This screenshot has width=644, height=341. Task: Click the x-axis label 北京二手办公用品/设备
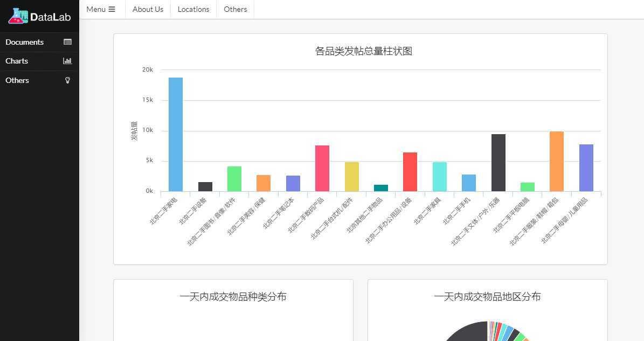click(x=389, y=220)
